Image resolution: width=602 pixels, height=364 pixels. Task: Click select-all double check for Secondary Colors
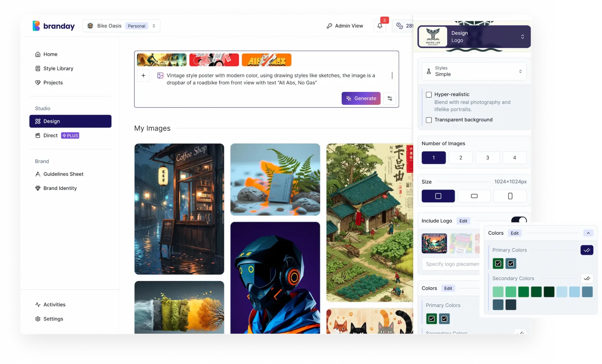(x=587, y=278)
